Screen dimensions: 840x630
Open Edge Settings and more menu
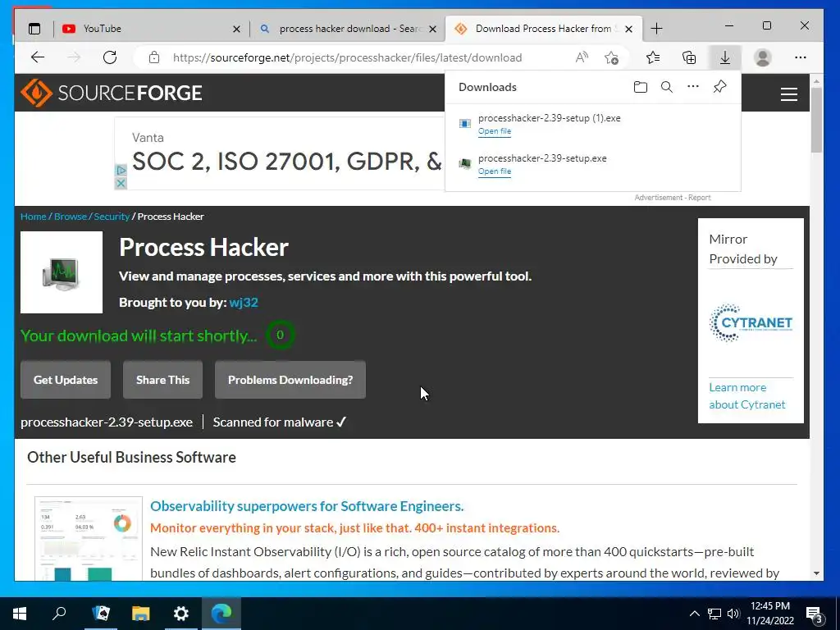801,57
